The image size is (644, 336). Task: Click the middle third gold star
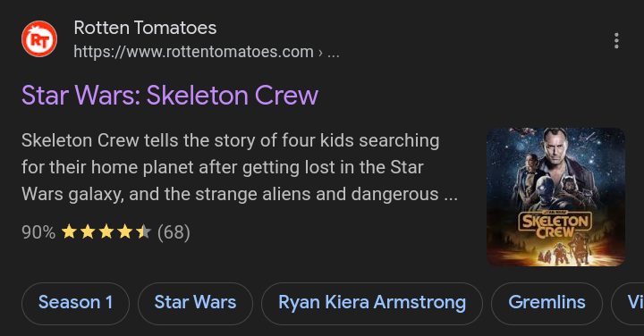[x=106, y=231]
